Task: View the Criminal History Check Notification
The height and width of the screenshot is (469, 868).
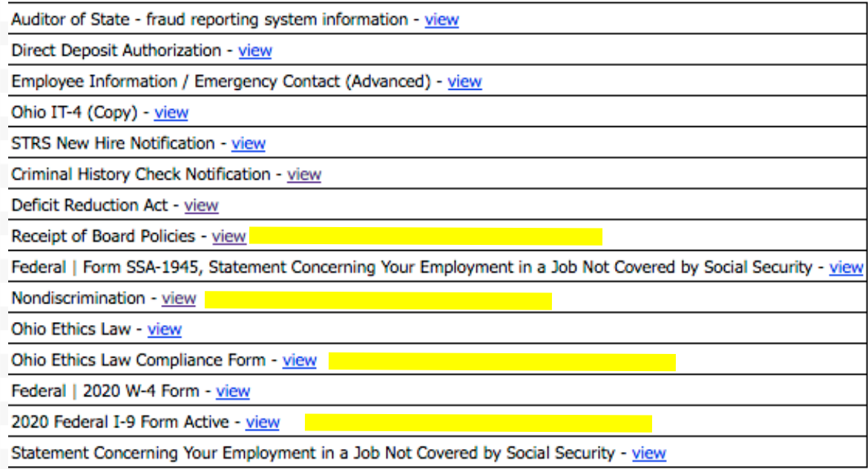Action: 304,175
